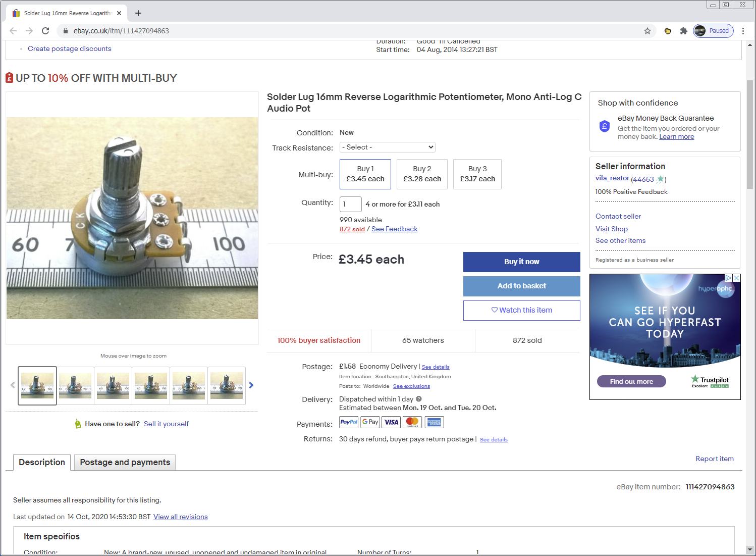
Task: Select PayPal as the payment icon
Action: click(x=348, y=422)
